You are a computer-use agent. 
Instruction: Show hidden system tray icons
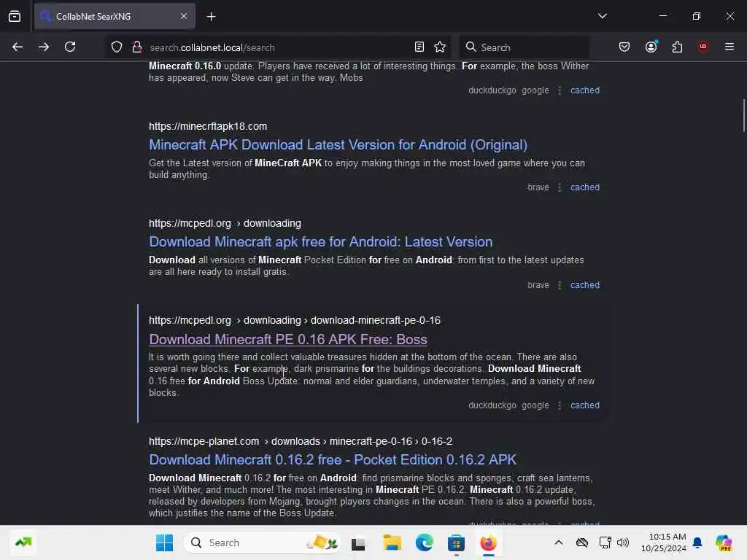tap(559, 542)
